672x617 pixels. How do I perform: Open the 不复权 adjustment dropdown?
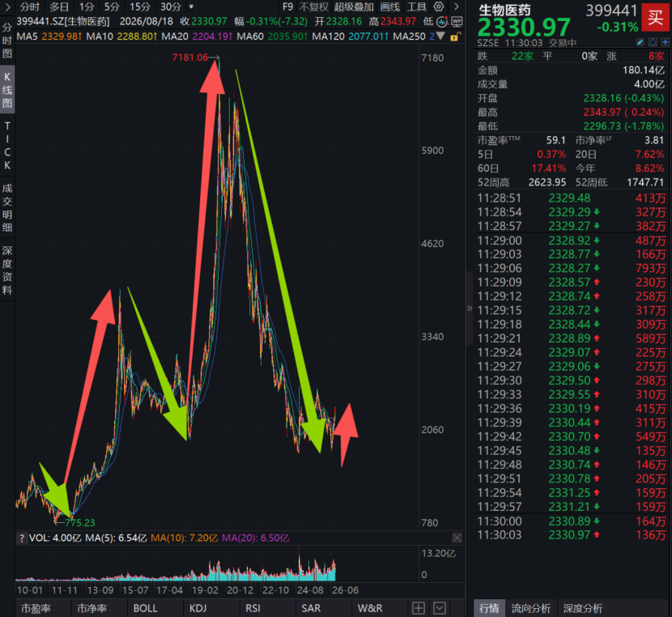pos(313,6)
